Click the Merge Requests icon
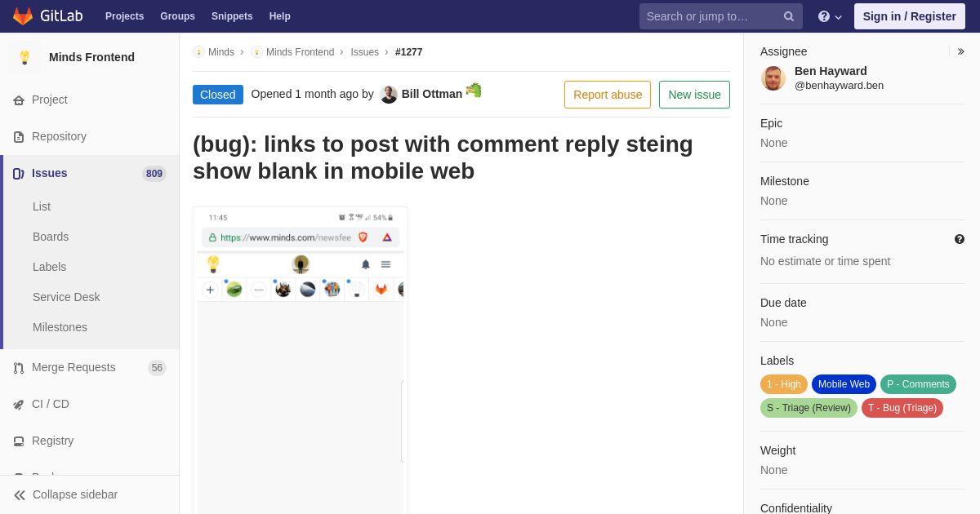980x514 pixels. [19, 367]
